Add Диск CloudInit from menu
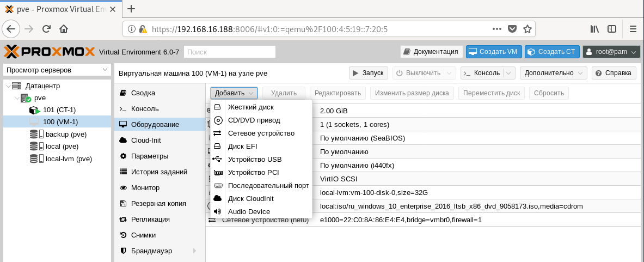The width and height of the screenshot is (644, 262). click(261, 199)
